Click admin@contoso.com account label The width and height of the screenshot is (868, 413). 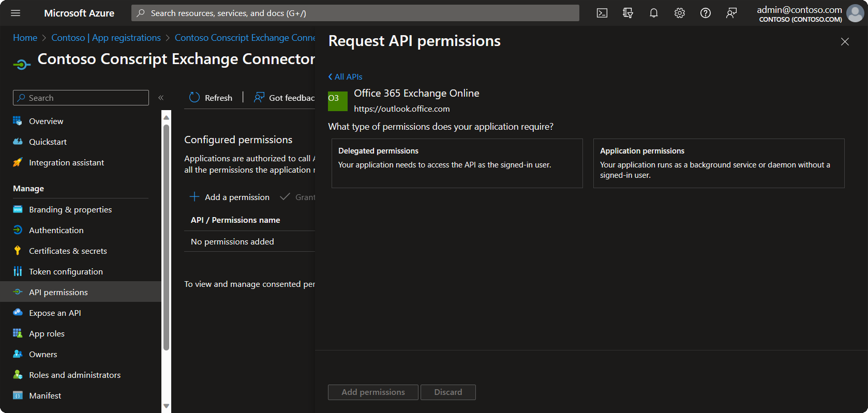click(799, 9)
